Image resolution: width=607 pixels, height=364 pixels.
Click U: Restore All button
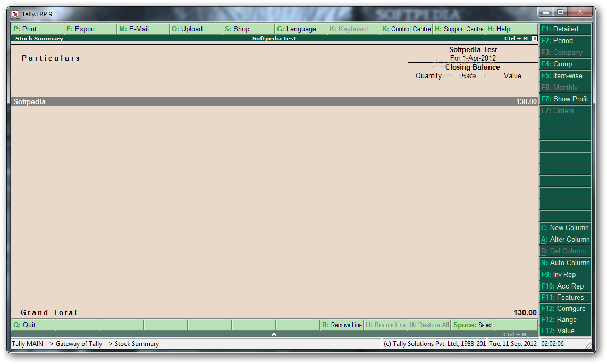429,325
